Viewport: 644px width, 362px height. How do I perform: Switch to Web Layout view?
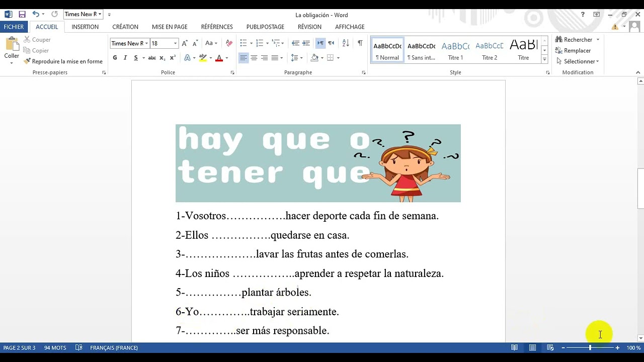click(550, 347)
